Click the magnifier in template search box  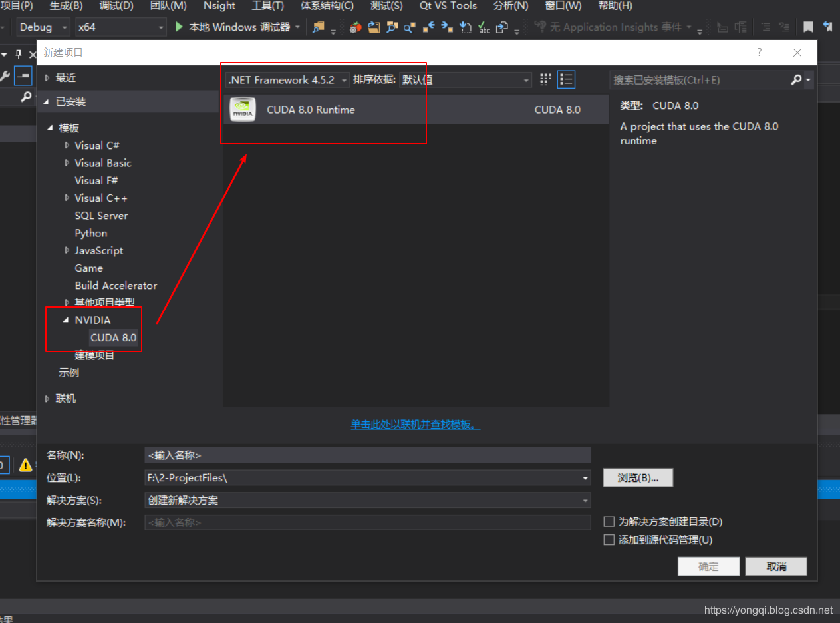pos(796,80)
